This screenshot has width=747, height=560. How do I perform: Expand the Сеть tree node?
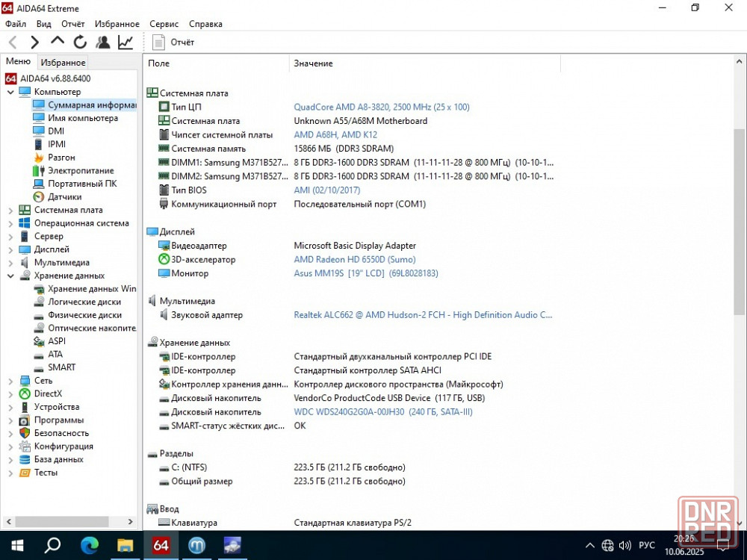pyautogui.click(x=10, y=381)
